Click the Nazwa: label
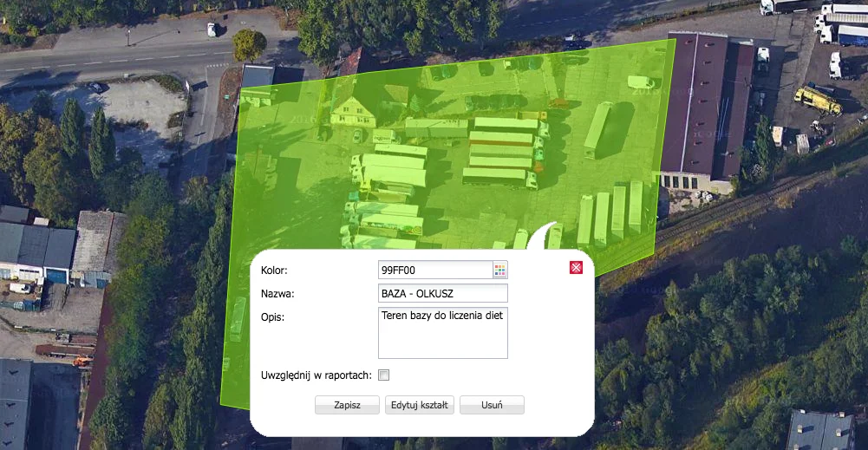The image size is (868, 450). [x=277, y=294]
